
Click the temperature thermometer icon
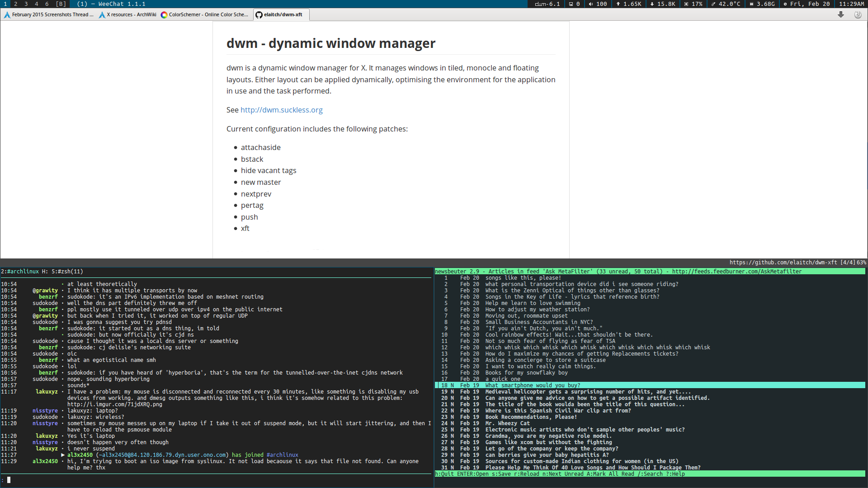tap(713, 4)
